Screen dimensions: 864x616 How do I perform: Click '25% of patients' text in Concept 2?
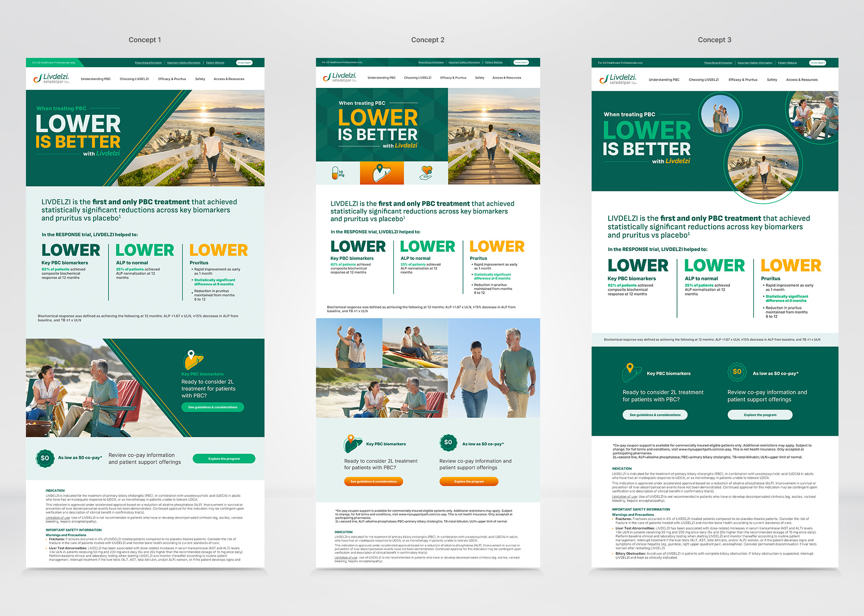coord(413,264)
